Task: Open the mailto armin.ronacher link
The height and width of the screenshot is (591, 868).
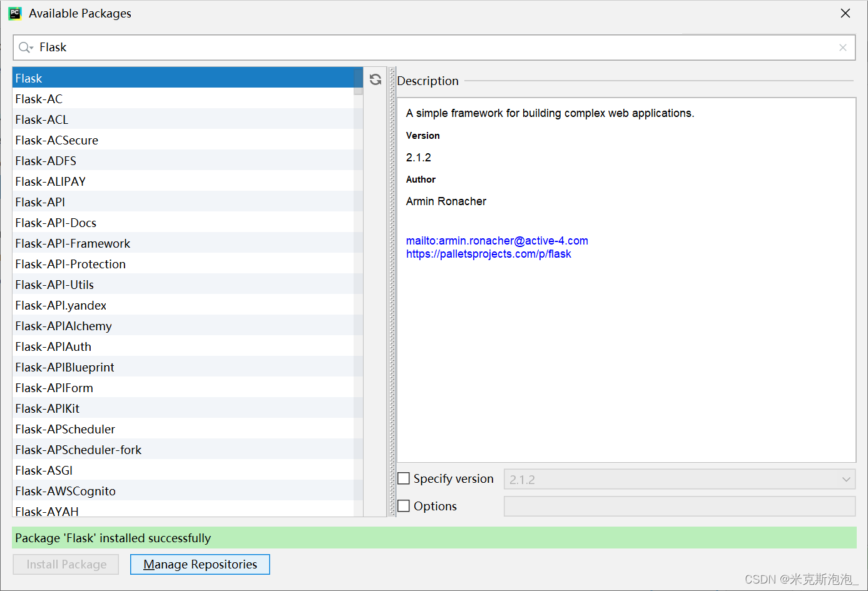Action: coord(497,241)
